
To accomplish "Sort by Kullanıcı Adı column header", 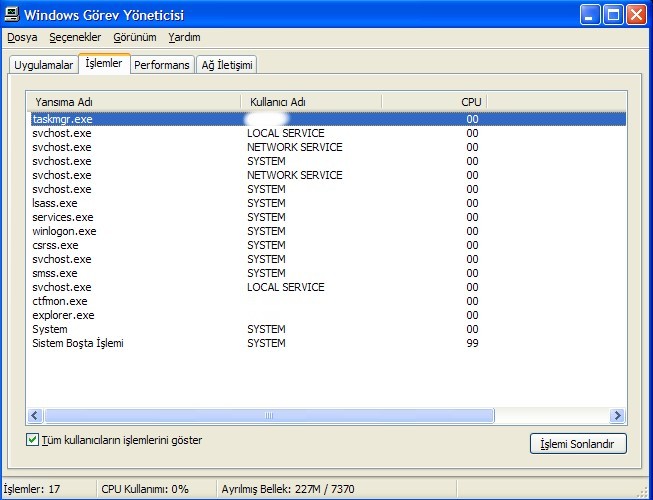I will (x=311, y=102).
